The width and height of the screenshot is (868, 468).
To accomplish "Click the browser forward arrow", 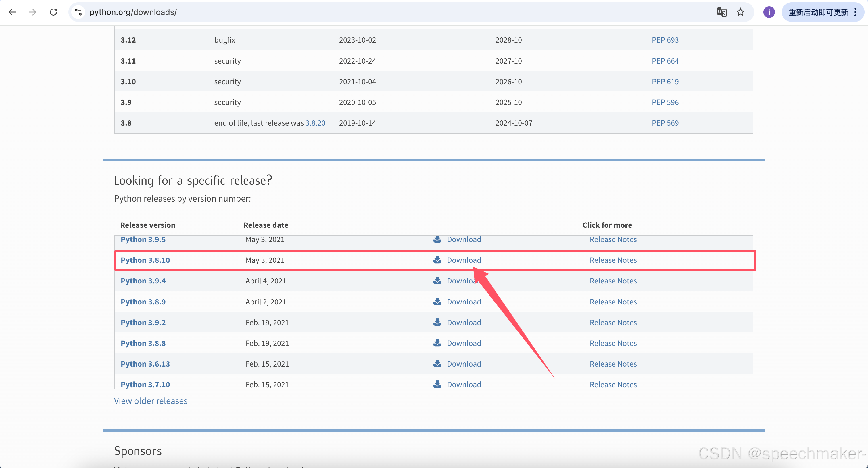I will (x=33, y=12).
